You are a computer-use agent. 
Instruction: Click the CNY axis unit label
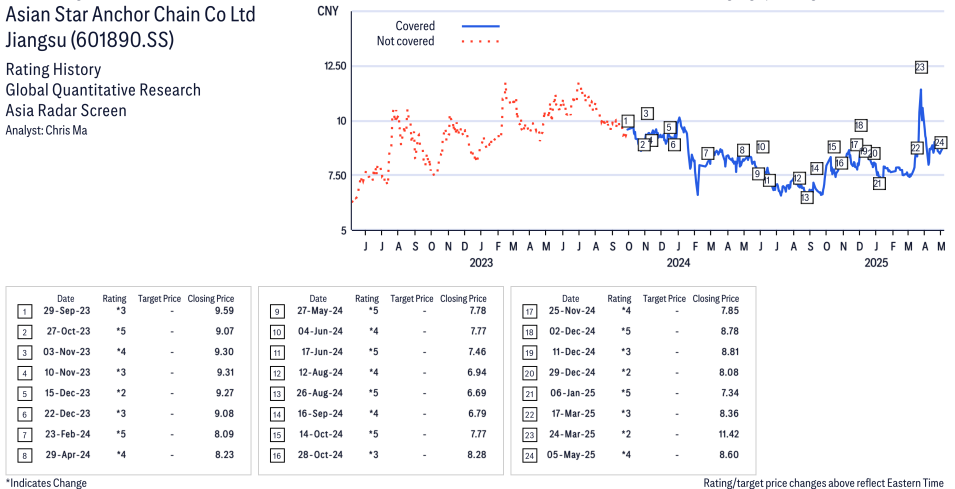pyautogui.click(x=328, y=10)
